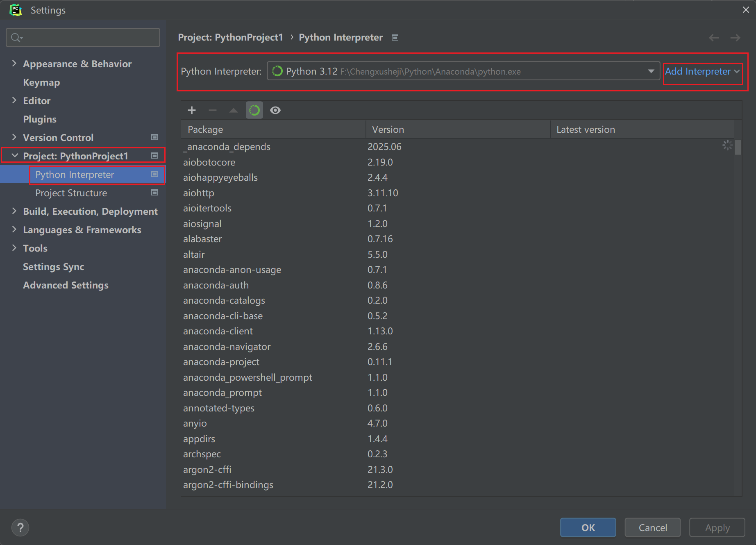Screen dimensions: 756x545
Task: Expand the Editor section
Action: pos(14,100)
